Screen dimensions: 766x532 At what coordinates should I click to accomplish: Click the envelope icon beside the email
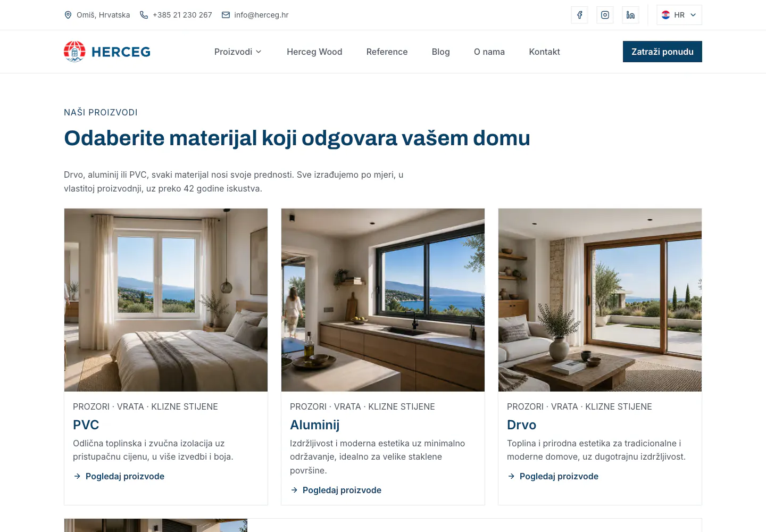click(x=226, y=15)
